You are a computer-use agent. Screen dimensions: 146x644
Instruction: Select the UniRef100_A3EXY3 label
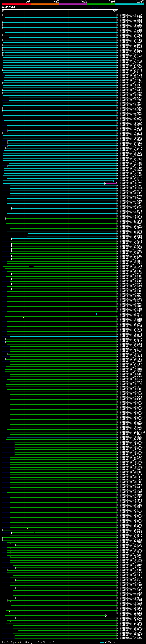click(131, 210)
